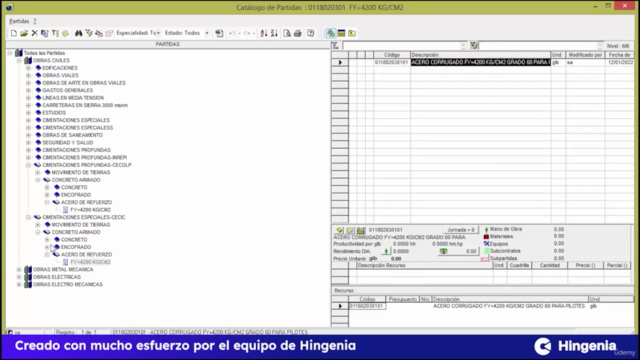Image resolution: width=640 pixels, height=360 pixels.
Task: Click the green export sheet icon after Estado
Action: (x=219, y=33)
